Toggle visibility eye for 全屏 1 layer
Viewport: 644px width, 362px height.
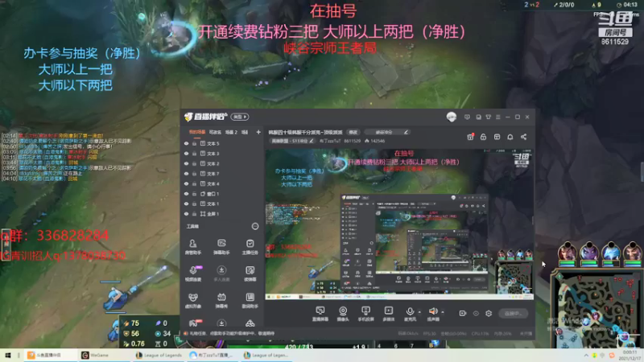coord(187,214)
